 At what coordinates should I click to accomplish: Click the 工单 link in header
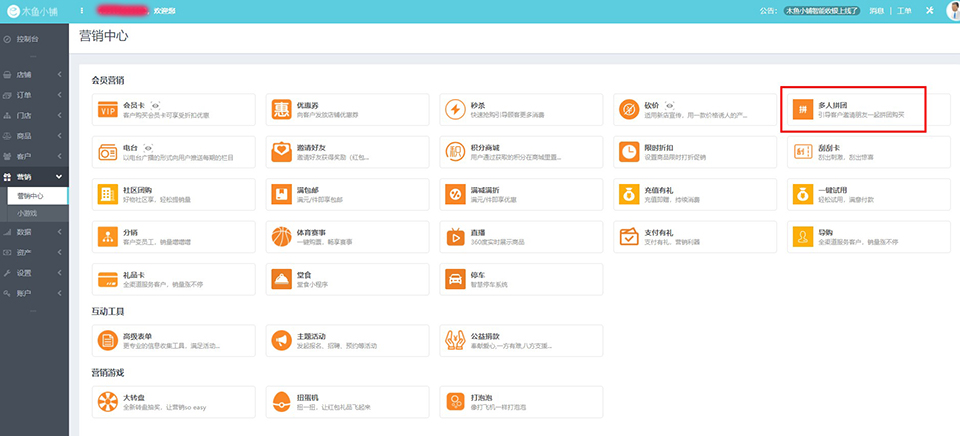[904, 11]
